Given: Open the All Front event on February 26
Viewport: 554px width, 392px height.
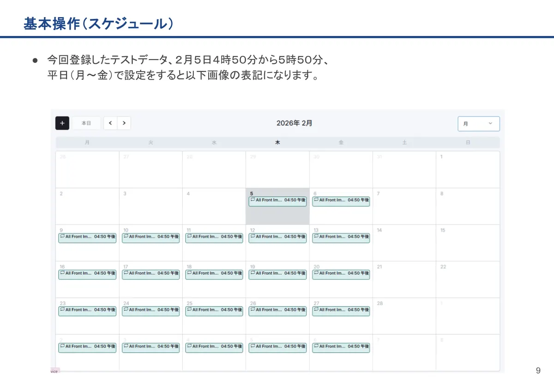Looking at the screenshot, I should click(277, 311).
